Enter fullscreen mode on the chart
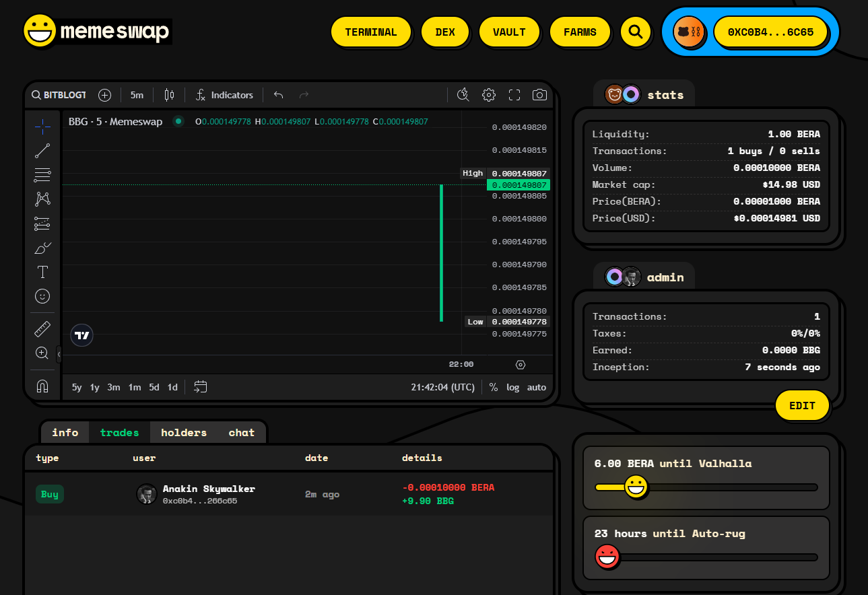 [514, 95]
